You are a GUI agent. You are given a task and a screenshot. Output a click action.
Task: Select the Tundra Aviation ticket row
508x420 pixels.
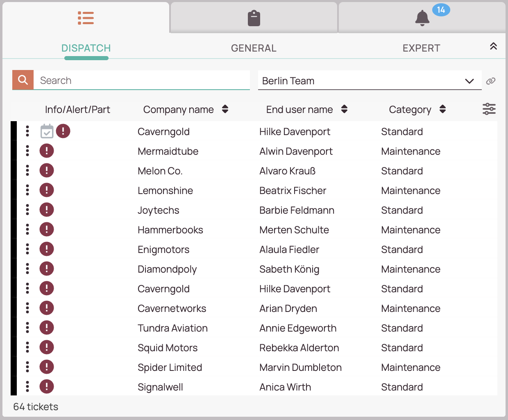[172, 328]
